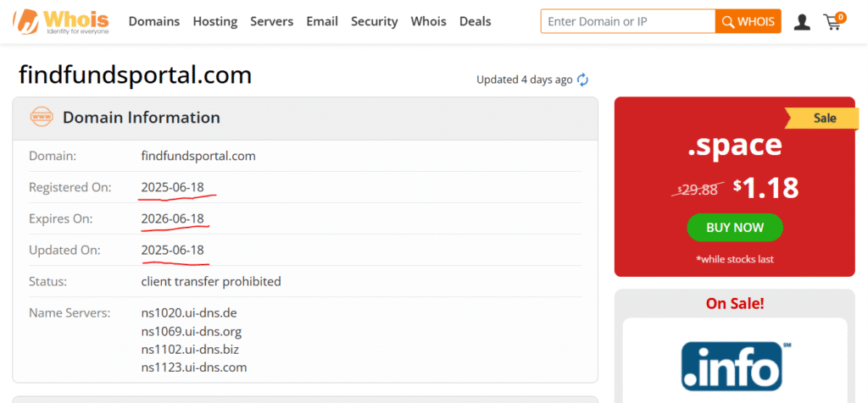The width and height of the screenshot is (868, 403).
Task: Click name server ns1102.ui-dns.biz
Action: [x=190, y=350]
